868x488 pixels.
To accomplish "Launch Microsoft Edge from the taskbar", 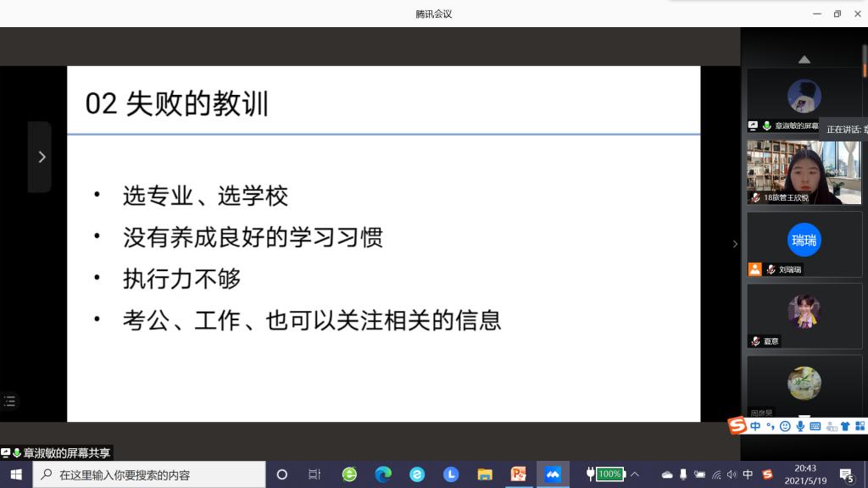I will tap(383, 474).
